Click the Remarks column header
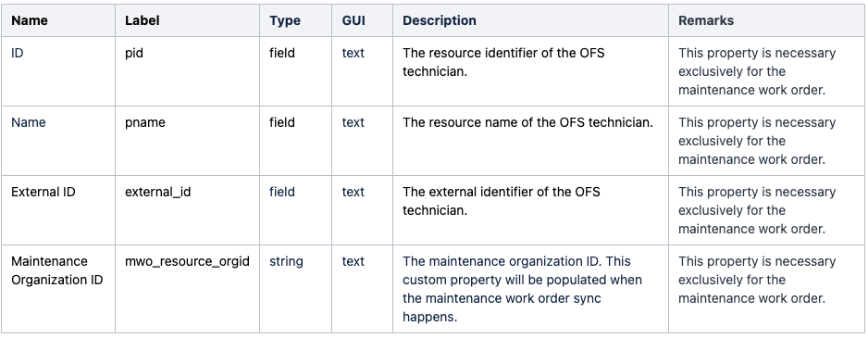The width and height of the screenshot is (868, 338). pyautogui.click(x=706, y=20)
